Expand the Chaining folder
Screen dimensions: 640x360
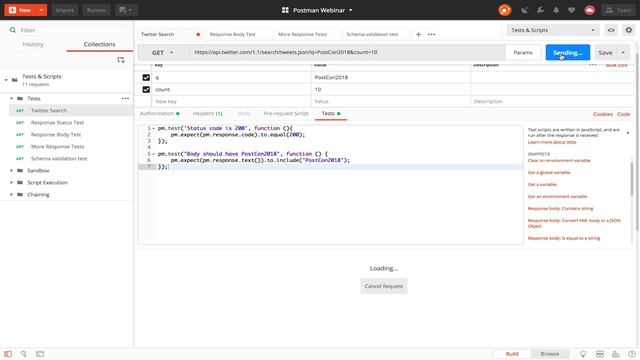[11, 195]
